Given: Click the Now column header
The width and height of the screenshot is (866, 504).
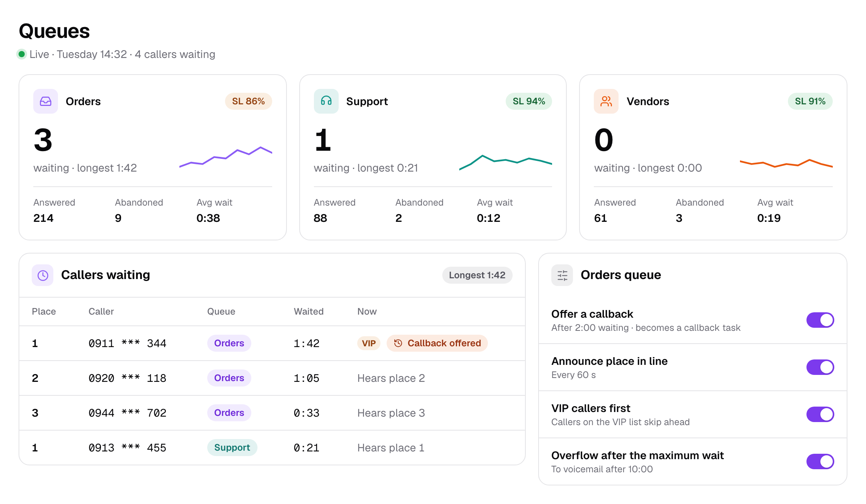Looking at the screenshot, I should coord(367,312).
